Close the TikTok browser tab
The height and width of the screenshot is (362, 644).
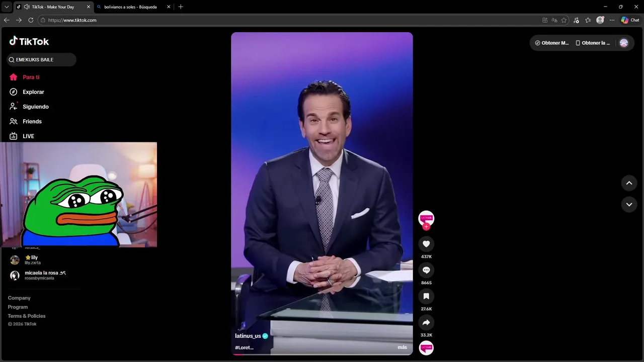[x=89, y=7]
